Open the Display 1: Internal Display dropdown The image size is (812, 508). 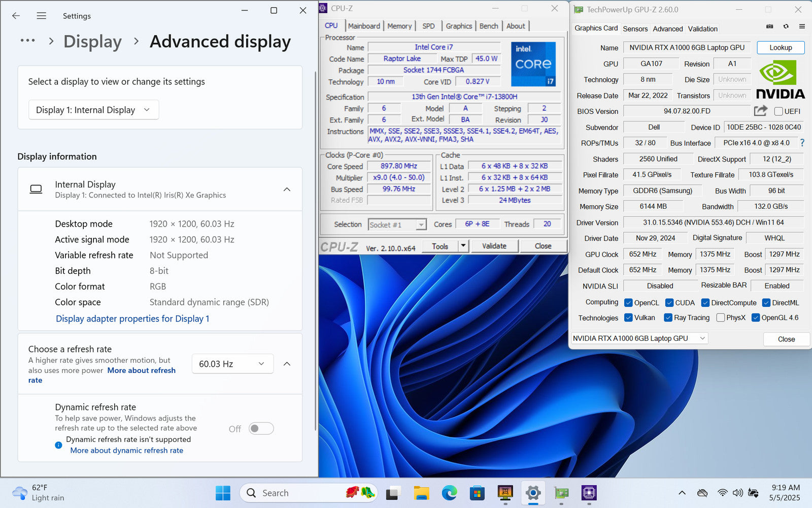93,110
